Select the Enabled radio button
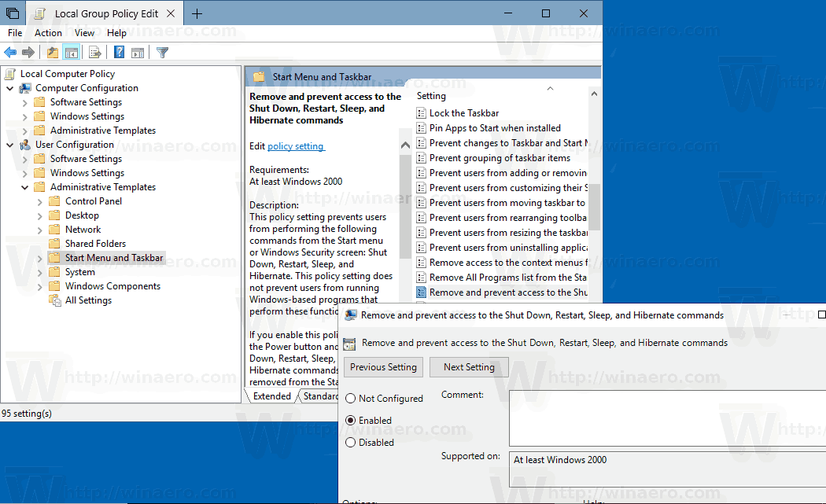826x504 pixels. 350,420
